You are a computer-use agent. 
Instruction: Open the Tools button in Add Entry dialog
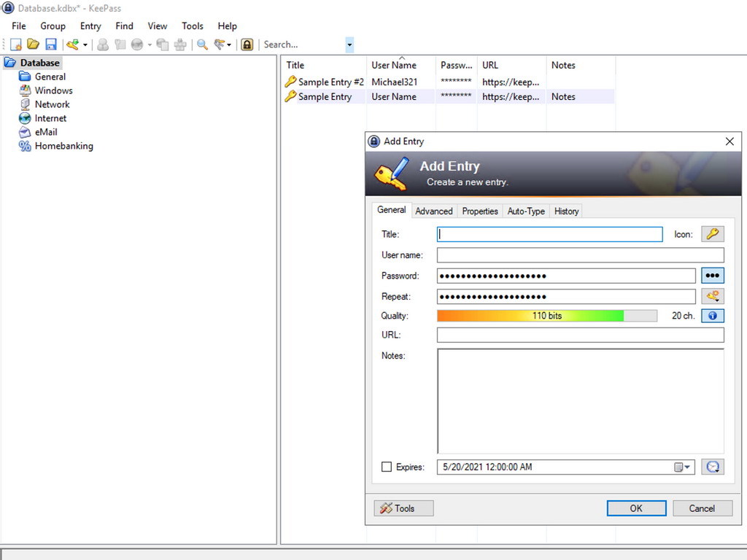tap(403, 508)
